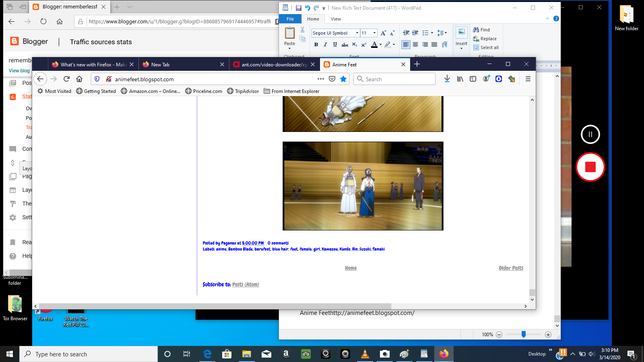The width and height of the screenshot is (644, 362).
Task: Open WordPad Help with the question mark icon
Action: 556,19
